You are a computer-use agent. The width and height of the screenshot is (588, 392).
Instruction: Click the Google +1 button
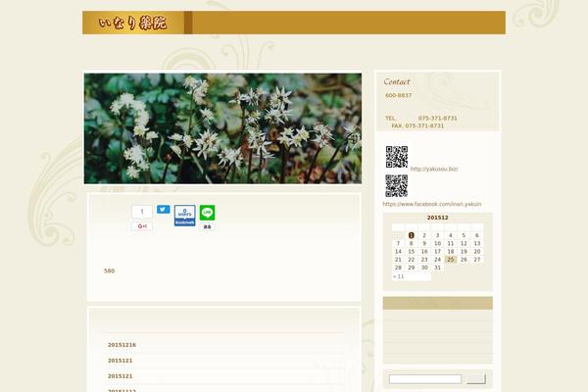(x=142, y=226)
